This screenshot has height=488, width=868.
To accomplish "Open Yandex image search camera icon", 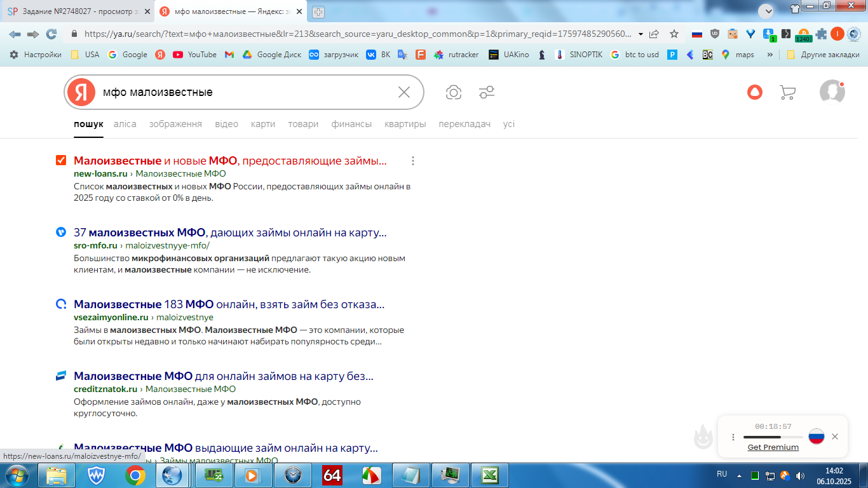I will tap(454, 92).
